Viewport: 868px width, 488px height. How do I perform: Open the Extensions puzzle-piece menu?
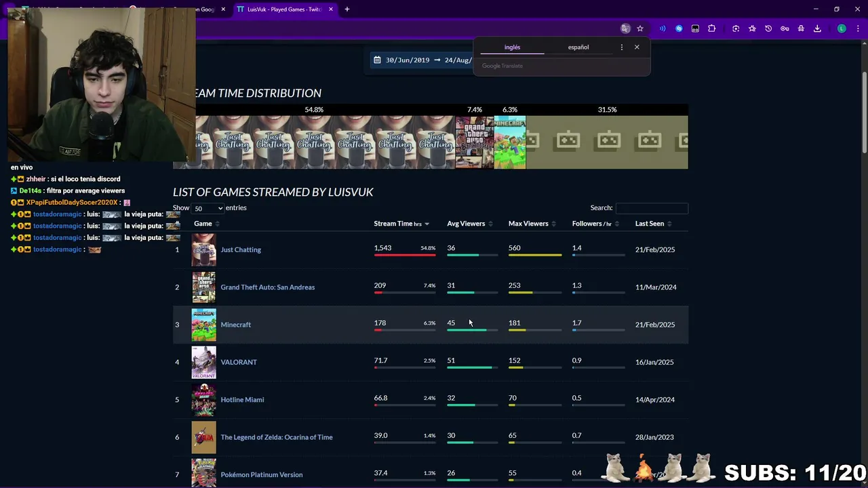711,28
